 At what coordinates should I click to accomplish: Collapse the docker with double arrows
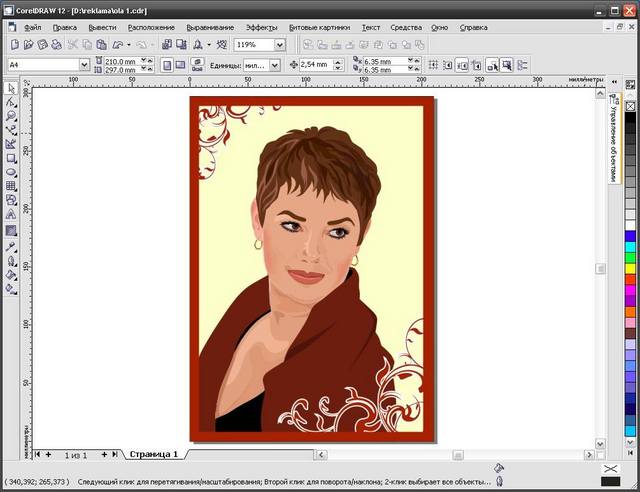pos(615,82)
